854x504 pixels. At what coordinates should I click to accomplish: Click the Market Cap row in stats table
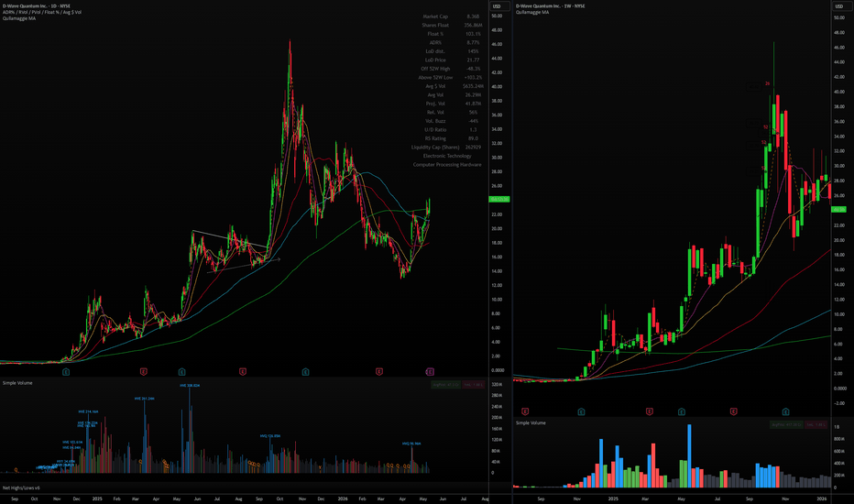tap(451, 16)
